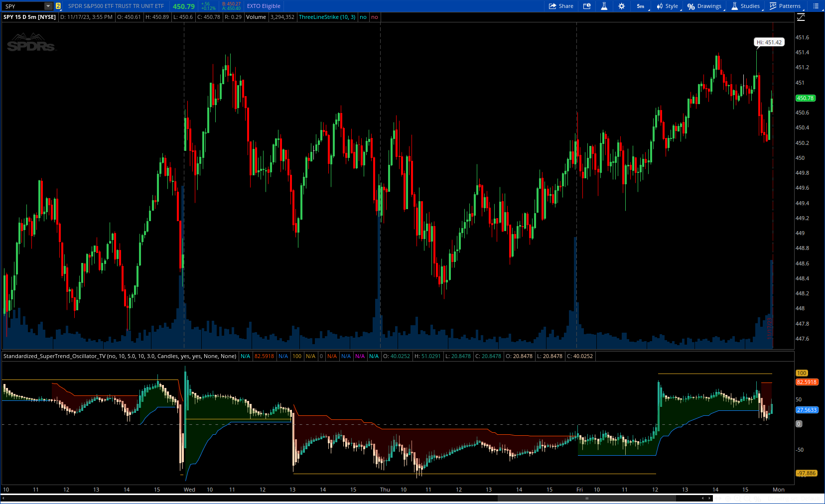Click the 3,294,352 volume value

[282, 17]
